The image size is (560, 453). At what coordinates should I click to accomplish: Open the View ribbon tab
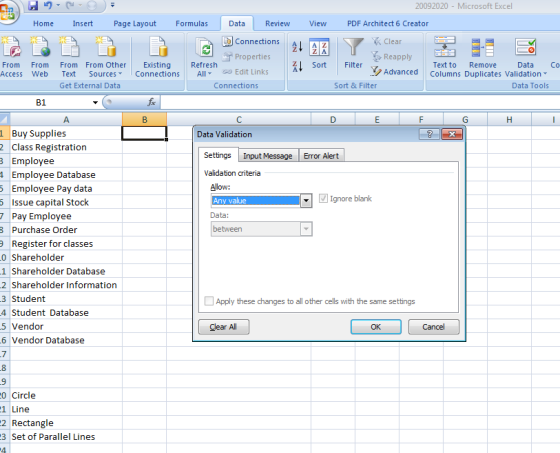[318, 24]
